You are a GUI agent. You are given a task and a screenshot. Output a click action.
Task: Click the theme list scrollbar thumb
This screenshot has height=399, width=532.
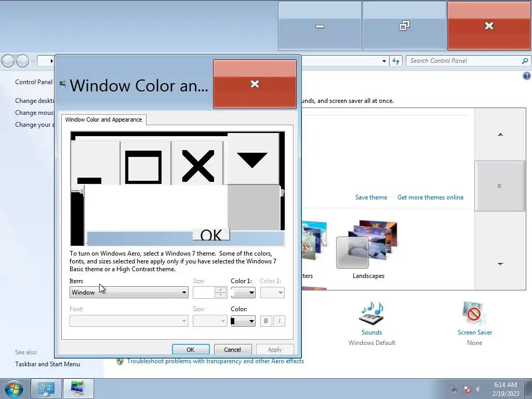500,186
